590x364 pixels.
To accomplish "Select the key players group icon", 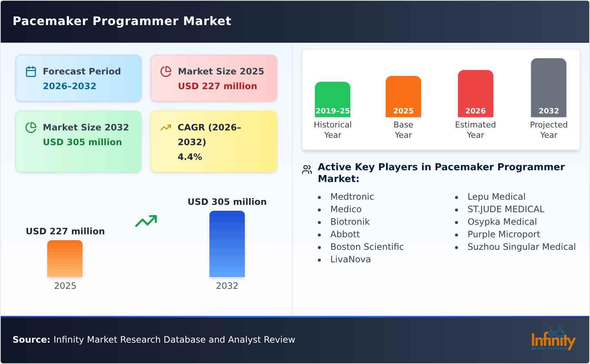I will (306, 170).
